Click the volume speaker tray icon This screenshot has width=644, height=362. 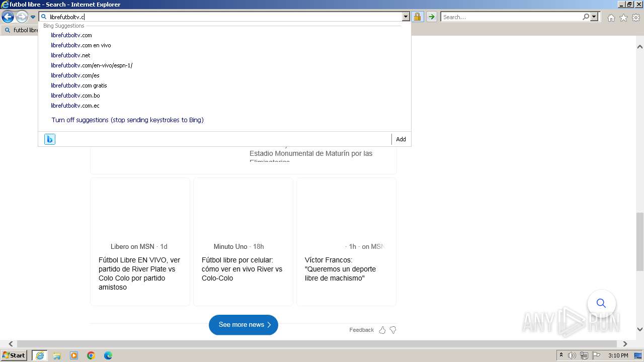point(572,355)
